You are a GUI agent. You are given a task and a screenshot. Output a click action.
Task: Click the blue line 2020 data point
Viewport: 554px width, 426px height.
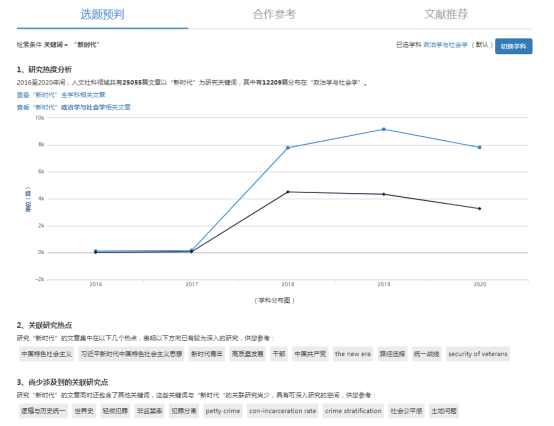[x=479, y=147]
